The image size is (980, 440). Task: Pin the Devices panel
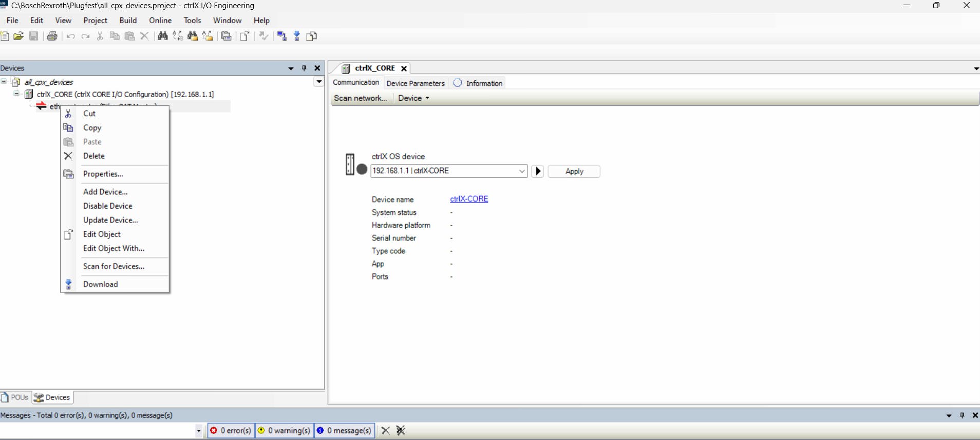[x=304, y=68]
